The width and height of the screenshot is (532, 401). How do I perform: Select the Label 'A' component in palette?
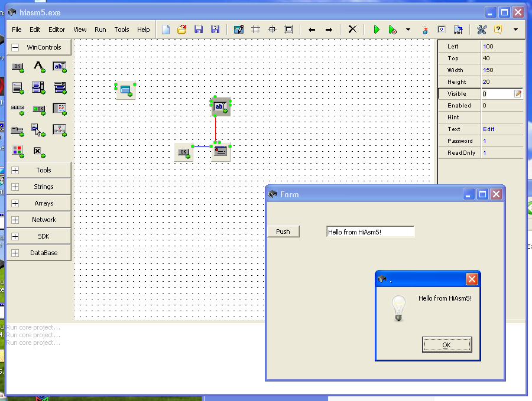(x=39, y=66)
